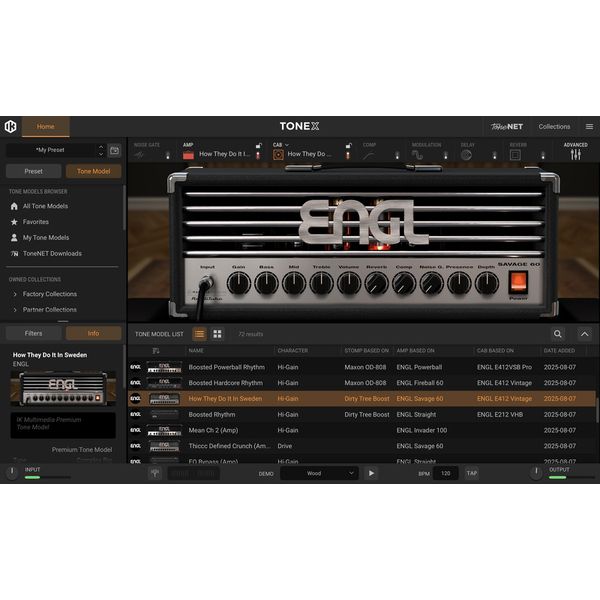Screen dimensions: 600x600
Task: Select the Boosted Powerball Rhythm row
Action: pyautogui.click(x=362, y=367)
